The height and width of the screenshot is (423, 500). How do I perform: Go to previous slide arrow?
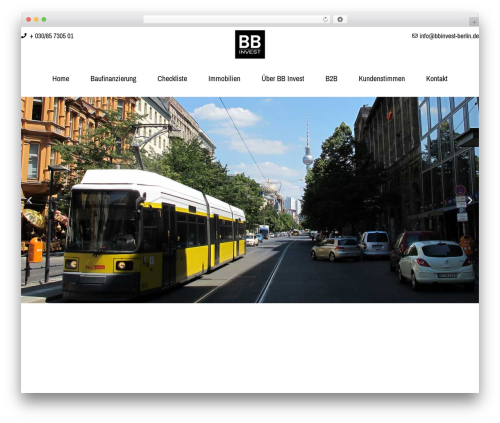(x=30, y=200)
